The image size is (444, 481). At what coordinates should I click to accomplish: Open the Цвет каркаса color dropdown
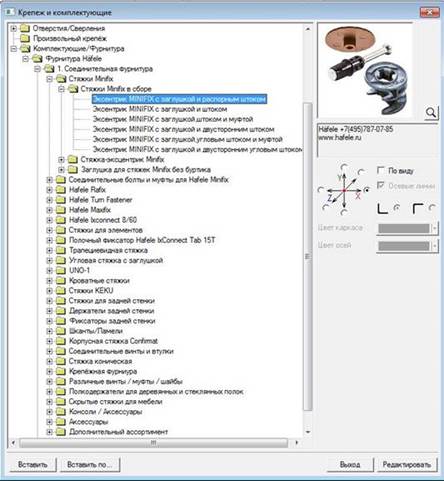coord(434,228)
